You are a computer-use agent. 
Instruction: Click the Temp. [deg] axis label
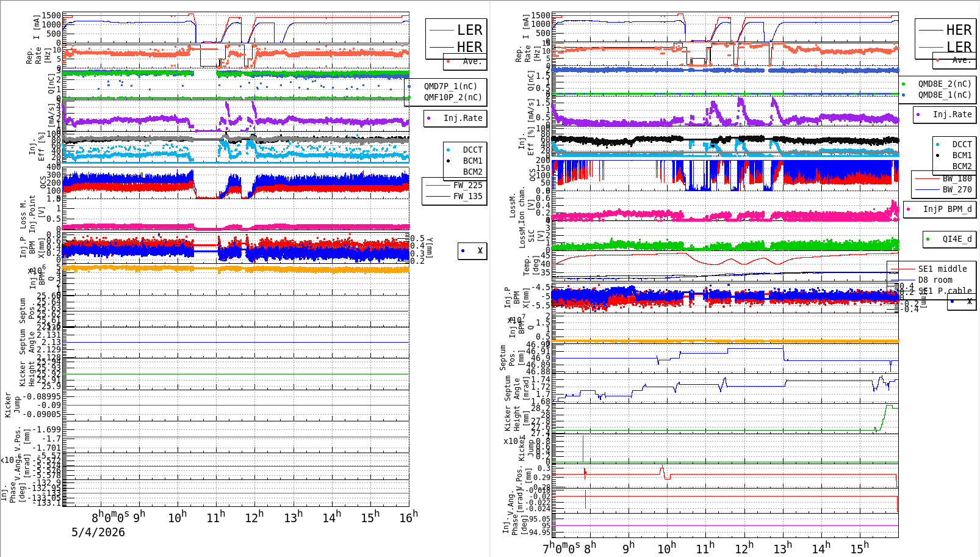tap(531, 266)
